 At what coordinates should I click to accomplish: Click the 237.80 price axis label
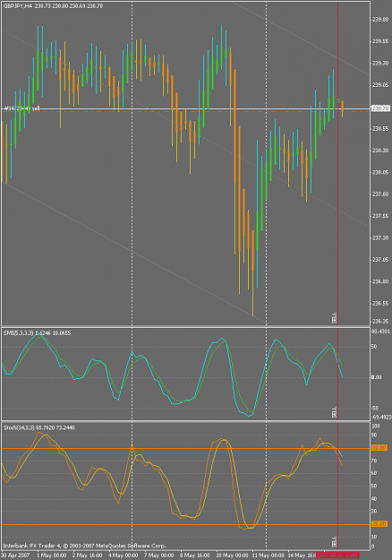click(x=380, y=194)
